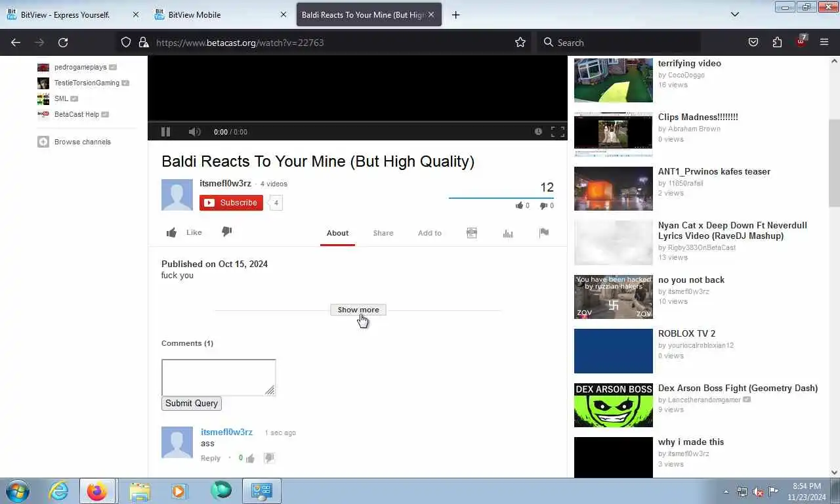Open the transcript icon beside Add to
Viewport: 840px width, 504px height.
click(x=472, y=233)
